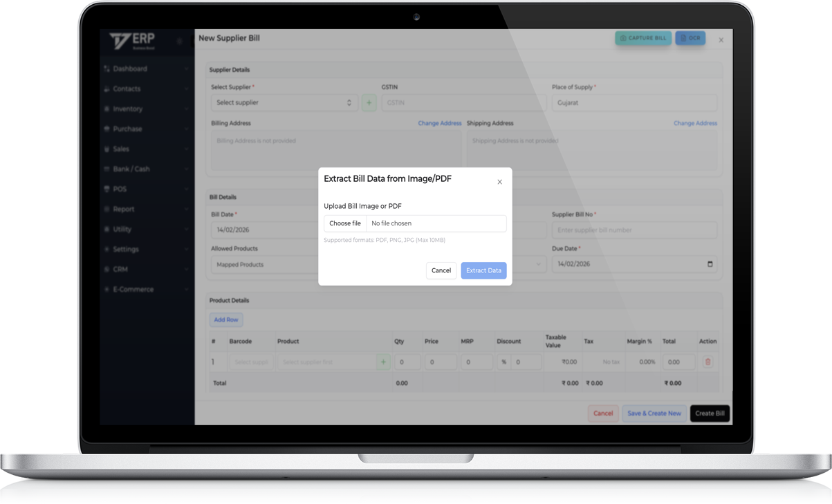This screenshot has width=832, height=504.
Task: Click the green add supplier plus icon
Action: (369, 103)
